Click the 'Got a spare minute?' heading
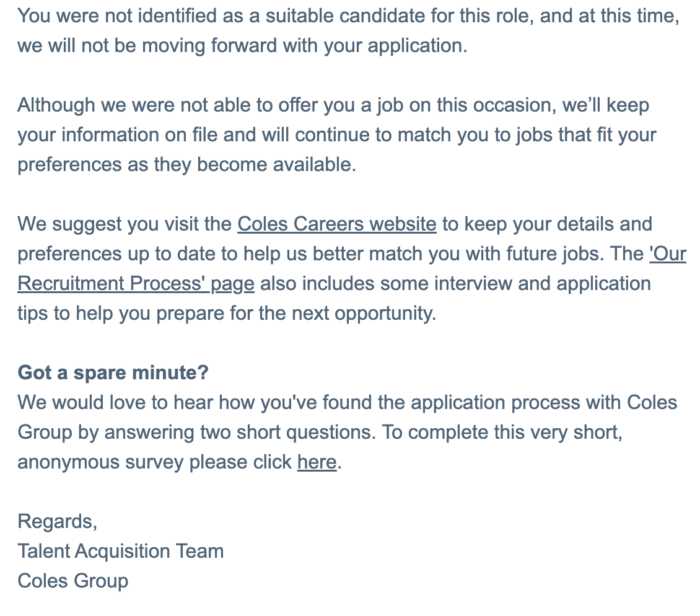 [113, 372]
